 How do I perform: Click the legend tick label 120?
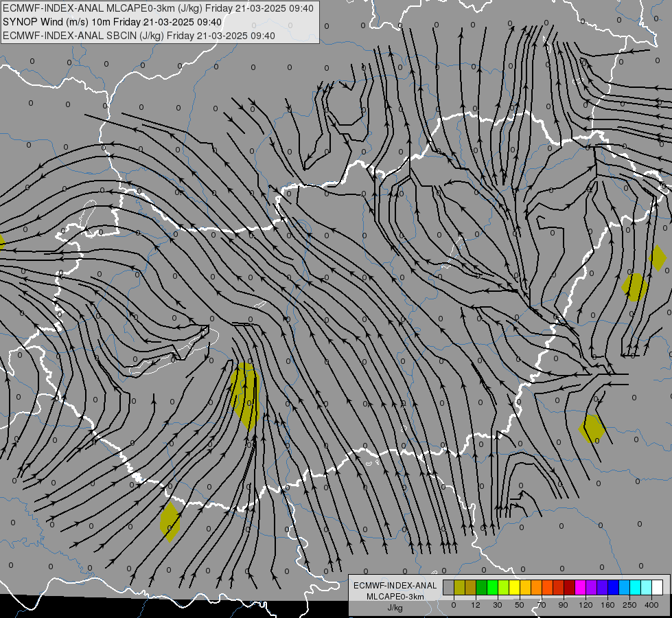pyautogui.click(x=586, y=605)
